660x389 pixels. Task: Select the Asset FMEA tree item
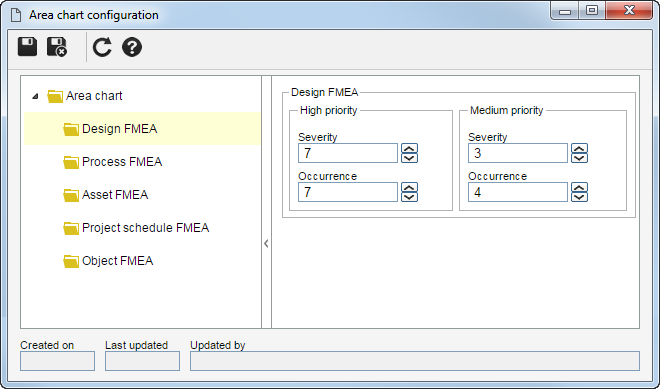115,195
